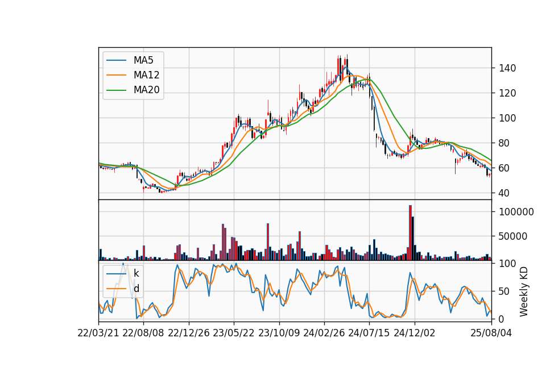Click the k legend label in KD panel
This screenshot has height=392, width=546.
coord(136,273)
